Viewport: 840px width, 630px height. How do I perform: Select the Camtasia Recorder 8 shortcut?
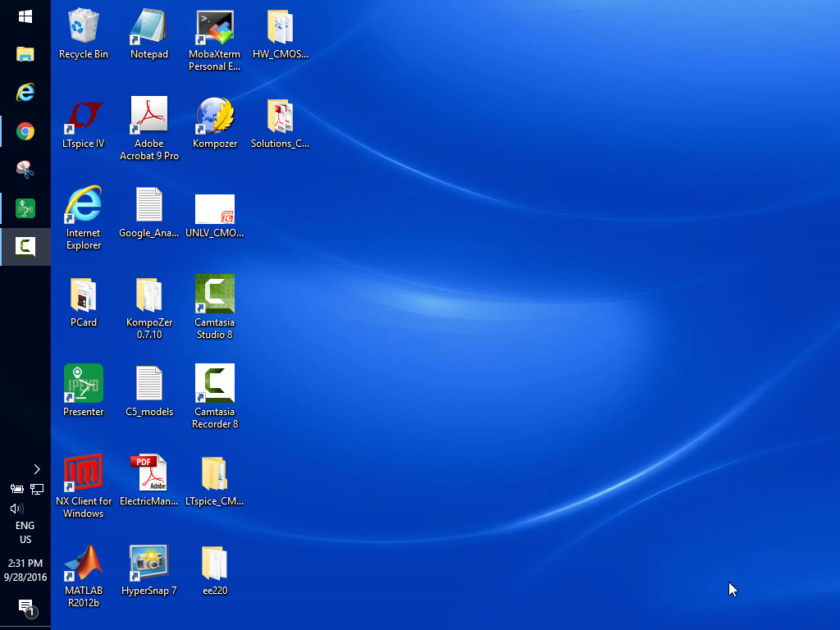tap(215, 384)
